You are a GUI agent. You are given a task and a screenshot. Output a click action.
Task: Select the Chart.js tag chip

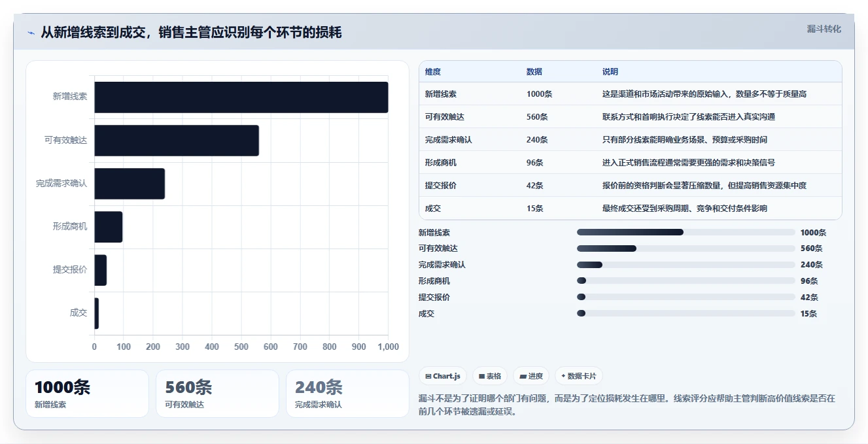(x=443, y=376)
